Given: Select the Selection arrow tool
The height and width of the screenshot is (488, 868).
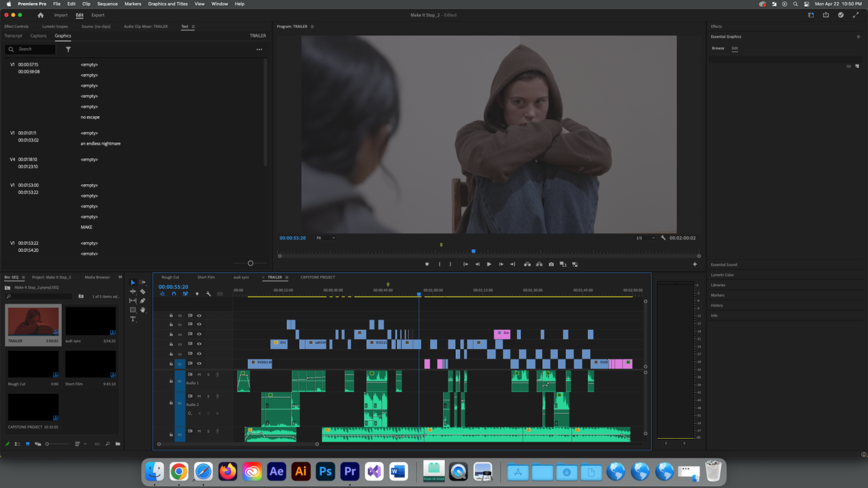Looking at the screenshot, I should coord(133,282).
